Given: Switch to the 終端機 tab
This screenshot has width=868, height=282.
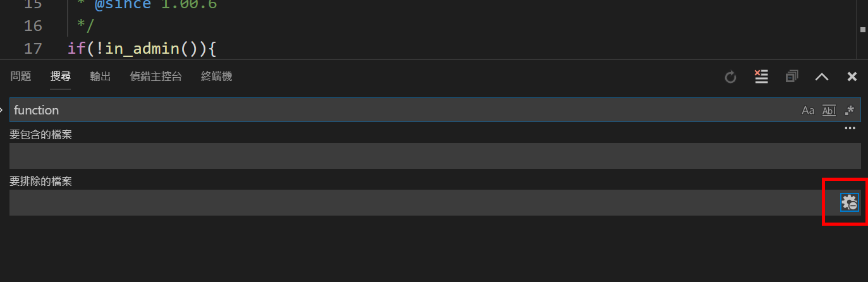Looking at the screenshot, I should [217, 77].
